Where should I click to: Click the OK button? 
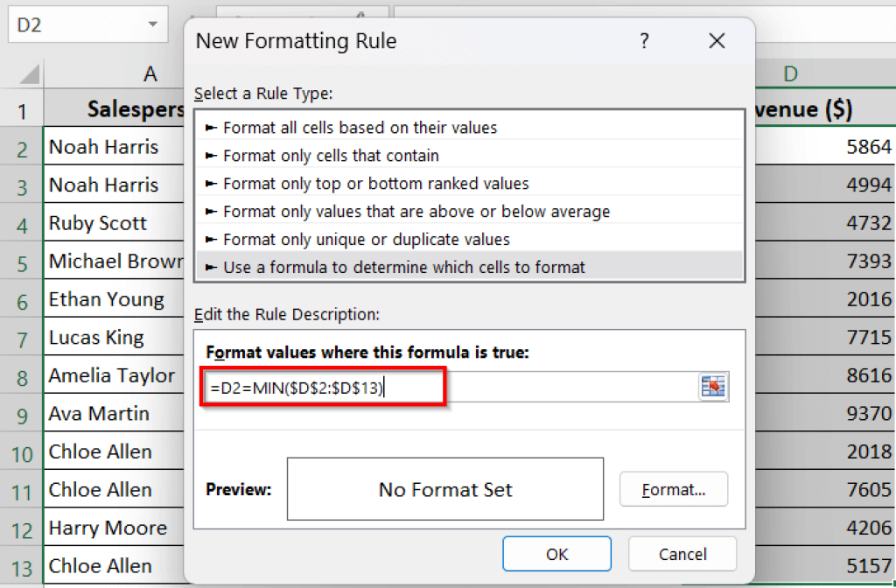click(556, 553)
